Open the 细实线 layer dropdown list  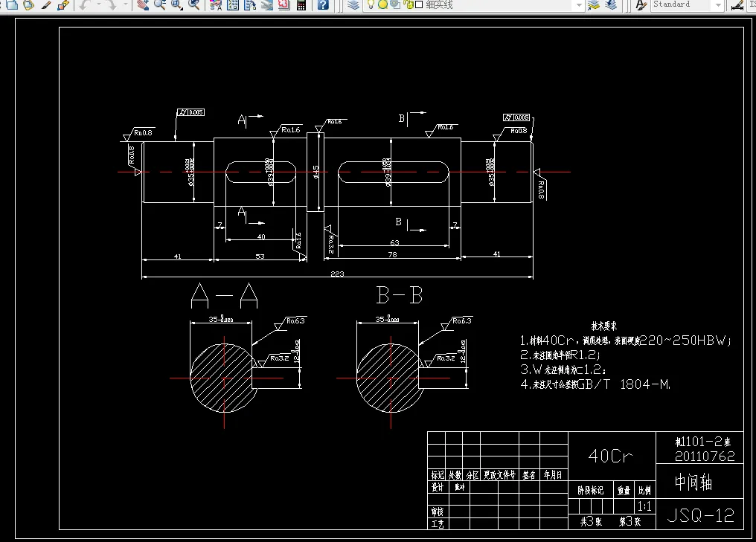tap(580, 4)
